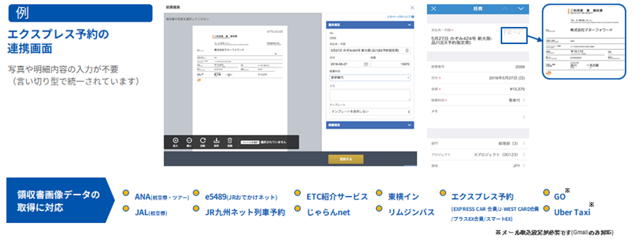
Task: Click the 'GO' service label
Action: (x=559, y=197)
